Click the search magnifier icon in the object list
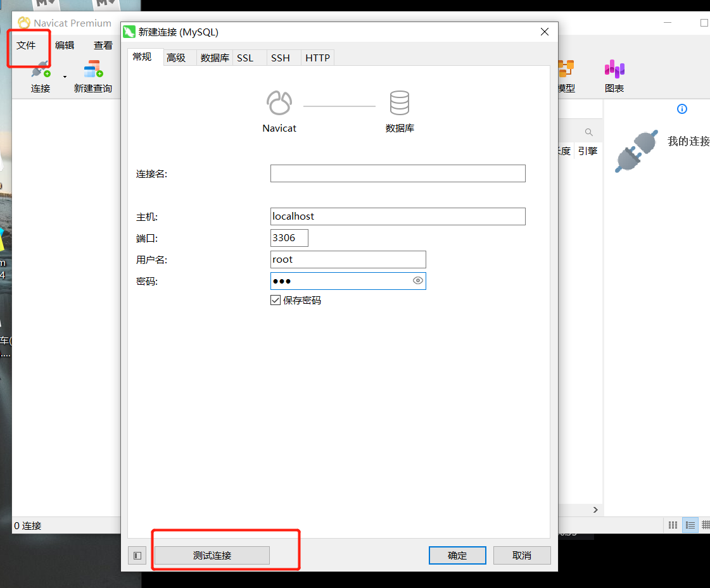 (588, 132)
